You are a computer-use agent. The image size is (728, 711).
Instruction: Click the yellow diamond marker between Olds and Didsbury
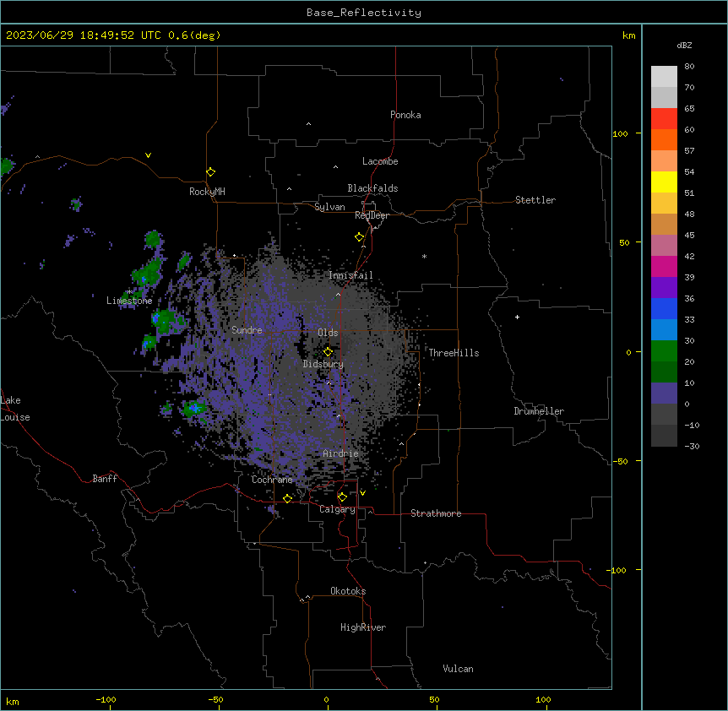(328, 352)
